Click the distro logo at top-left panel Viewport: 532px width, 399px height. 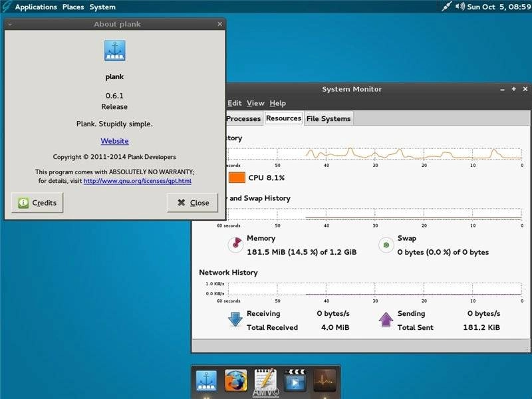pos(6,7)
